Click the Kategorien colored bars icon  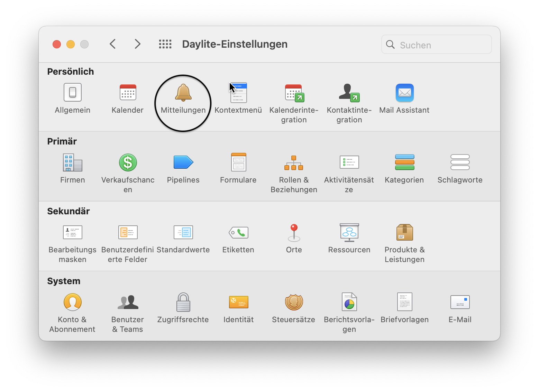coord(404,162)
